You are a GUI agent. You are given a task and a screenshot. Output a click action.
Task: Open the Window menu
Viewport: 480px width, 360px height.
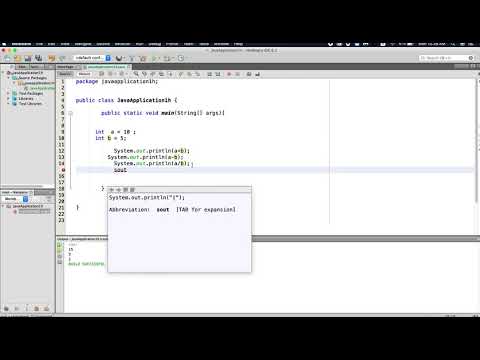click(x=221, y=44)
